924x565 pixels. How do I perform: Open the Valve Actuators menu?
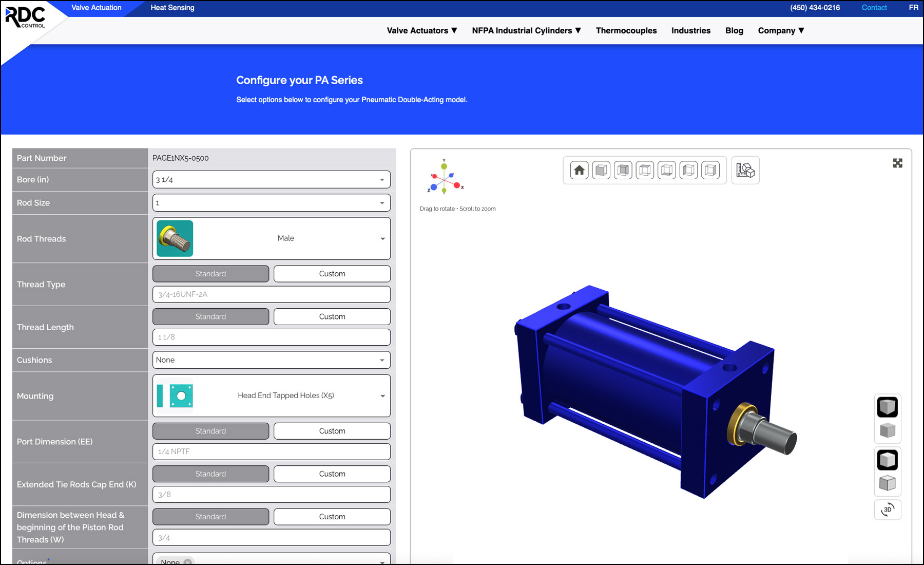[422, 31]
